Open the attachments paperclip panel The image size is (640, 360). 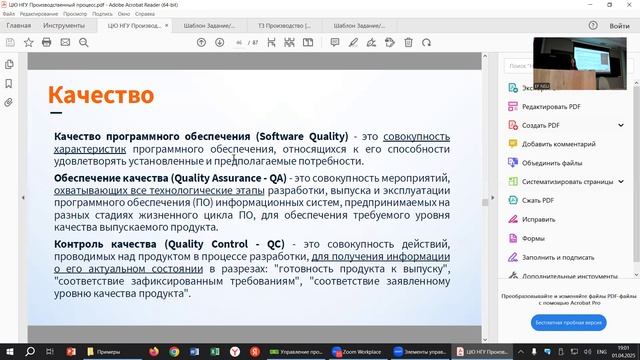click(x=9, y=102)
